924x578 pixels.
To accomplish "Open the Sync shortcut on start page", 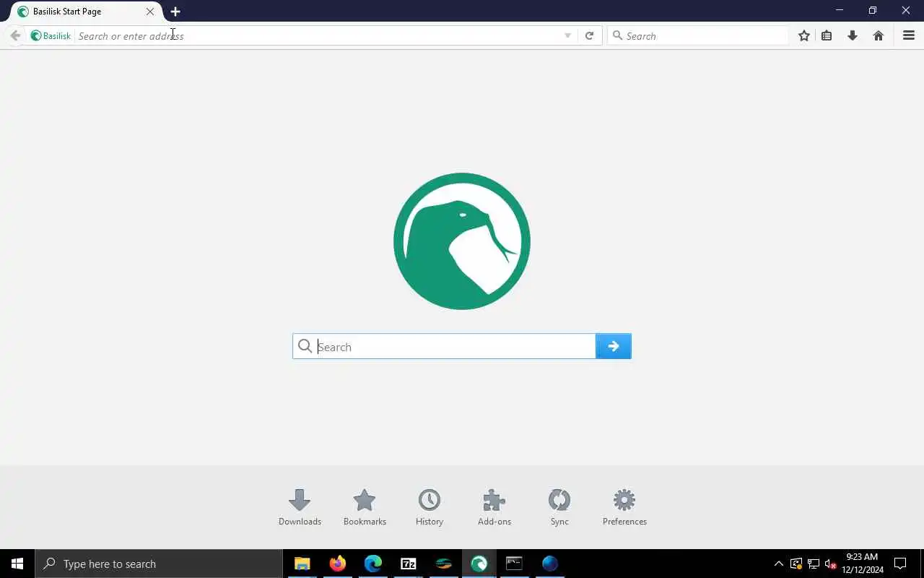I will [559, 507].
